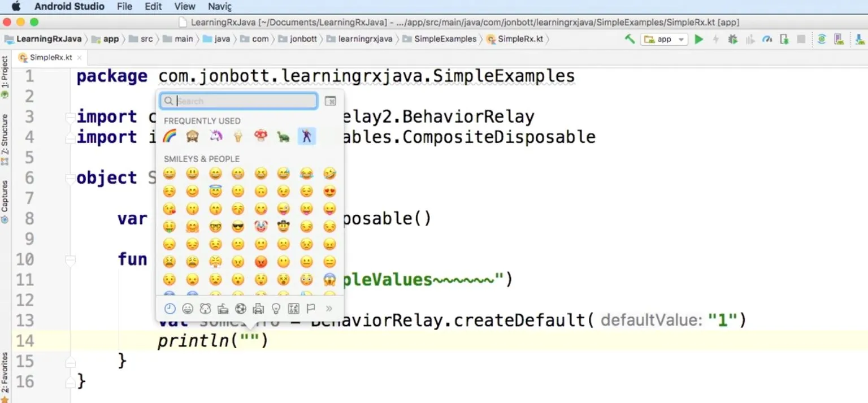Viewport: 868px width, 403px height.
Task: Select the Food & Drink category icon
Action: pos(223,309)
